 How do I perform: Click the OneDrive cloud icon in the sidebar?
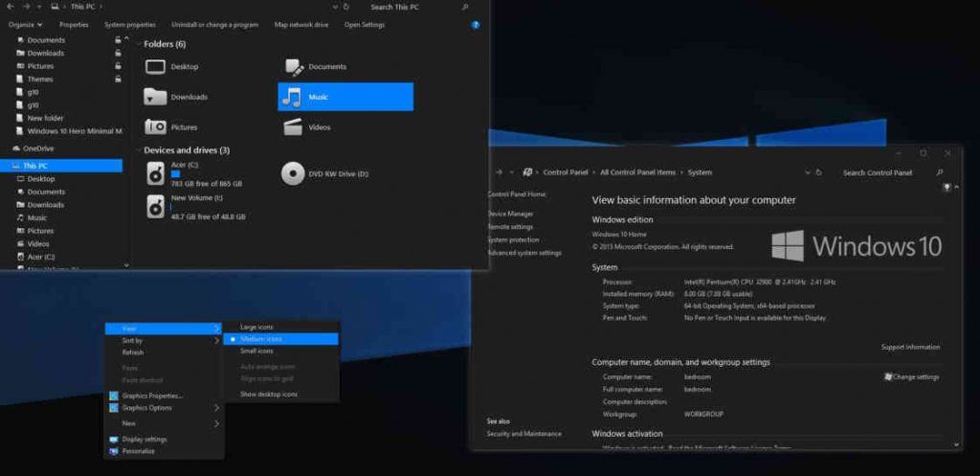coord(17,148)
